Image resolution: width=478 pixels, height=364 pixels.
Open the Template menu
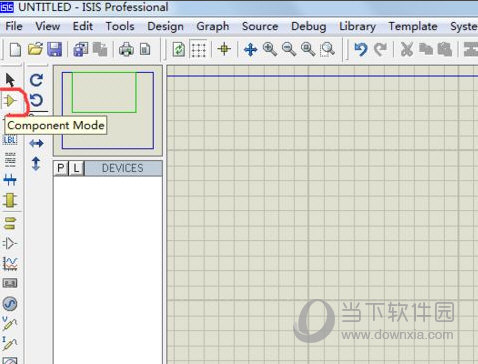click(413, 26)
